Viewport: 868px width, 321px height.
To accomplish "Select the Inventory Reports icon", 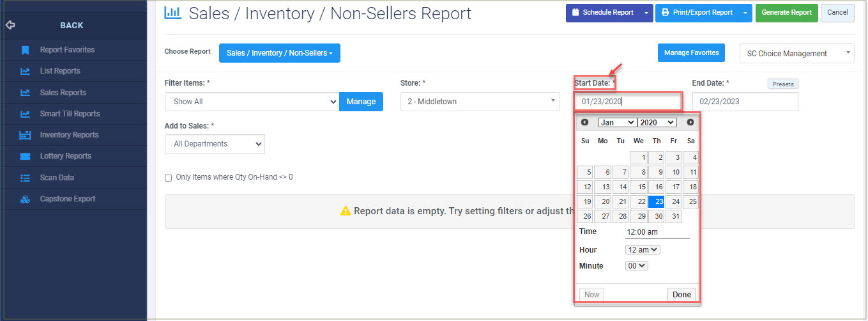I will (x=25, y=135).
